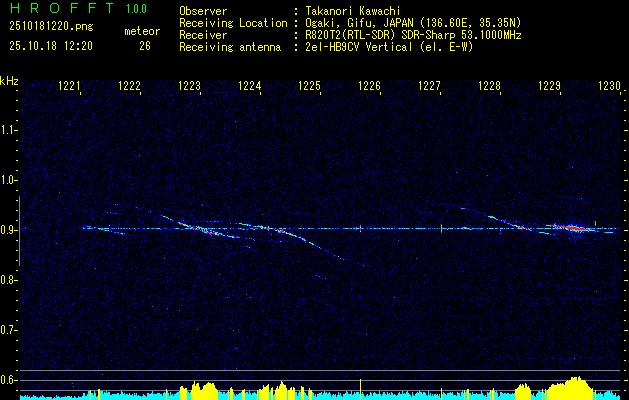This screenshot has width=629, height=400.
Task: Click the 1223 time axis marker
Action: 189,86
